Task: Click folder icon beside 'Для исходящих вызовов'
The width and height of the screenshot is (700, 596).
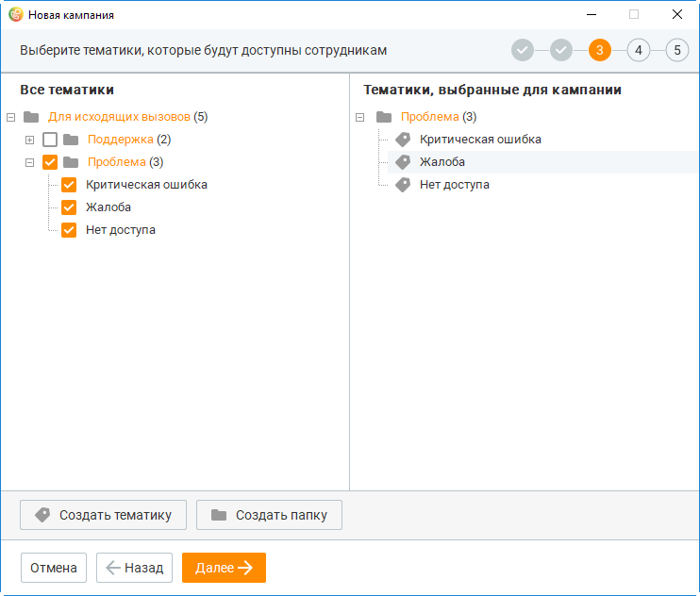Action: [x=31, y=117]
